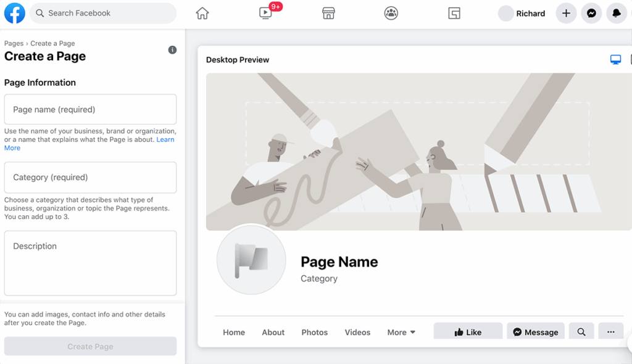Image resolution: width=632 pixels, height=364 pixels.
Task: Open the Watch video icon
Action: coord(266,13)
